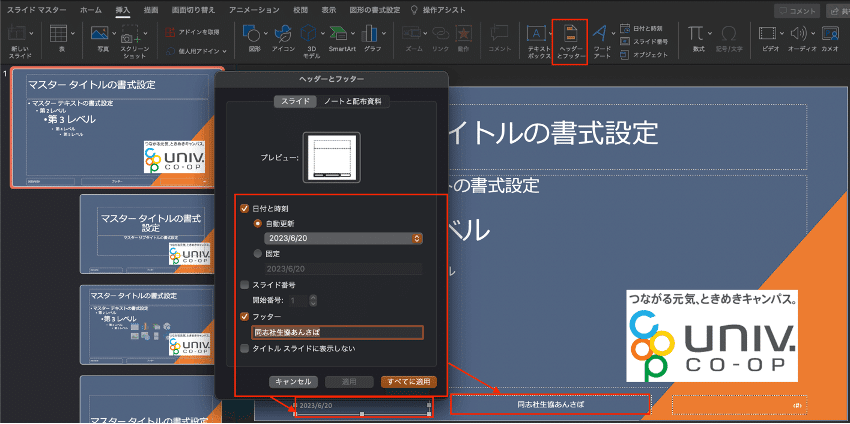Select ノートと配布資料 tab in dialog
The height and width of the screenshot is (424, 850).
pyautogui.click(x=353, y=101)
